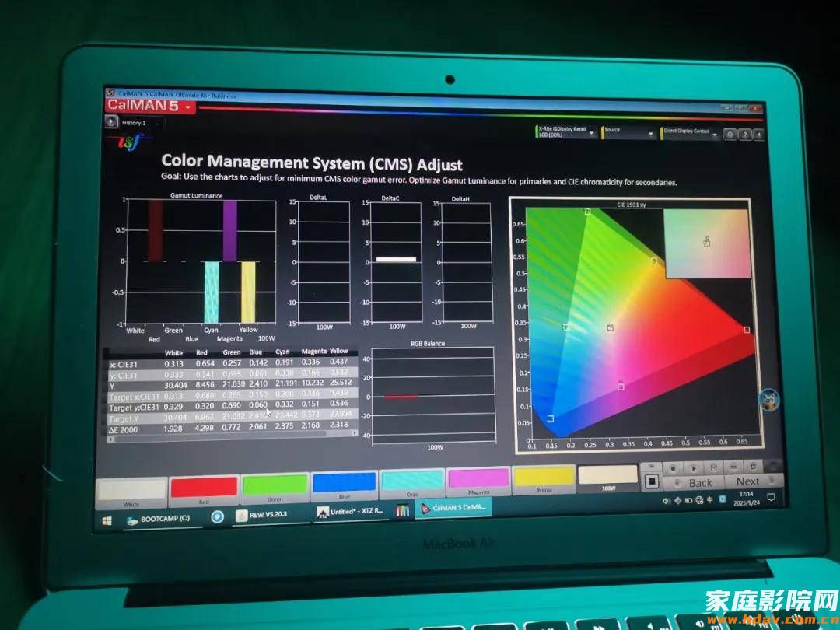Click the data table horizontal scrollbar
The height and width of the screenshot is (630, 840).
click(232, 437)
